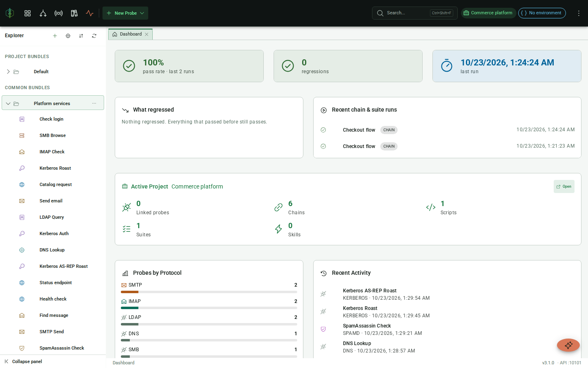Open the first Checkout flow chain run
Image resolution: width=588 pixels, height=368 pixels.
pos(447,130)
